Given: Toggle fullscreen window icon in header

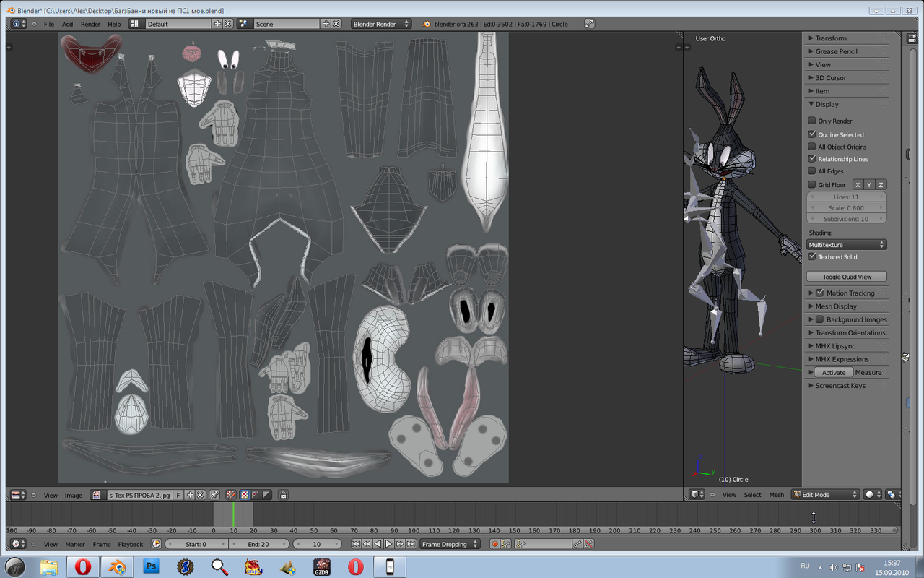Looking at the screenshot, I should coord(590,24).
